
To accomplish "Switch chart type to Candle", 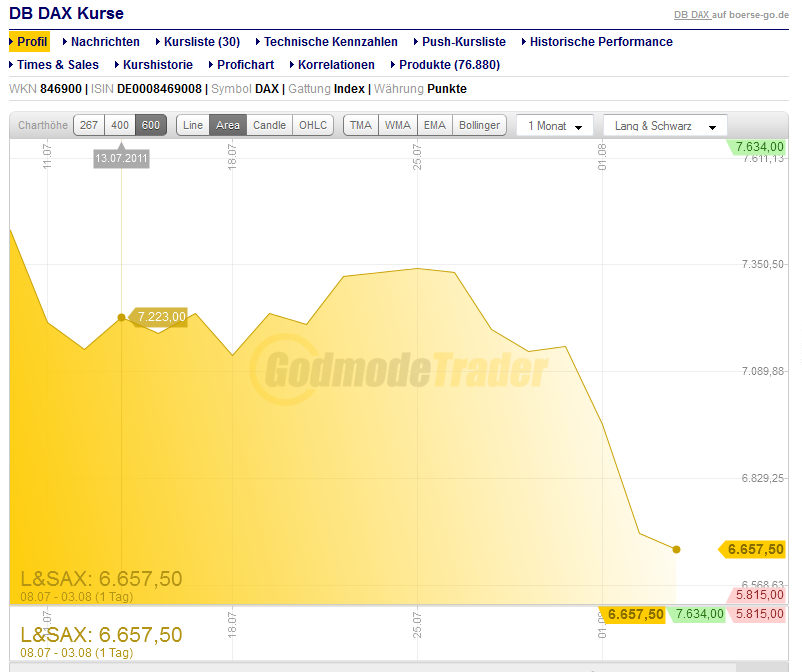I will [270, 125].
